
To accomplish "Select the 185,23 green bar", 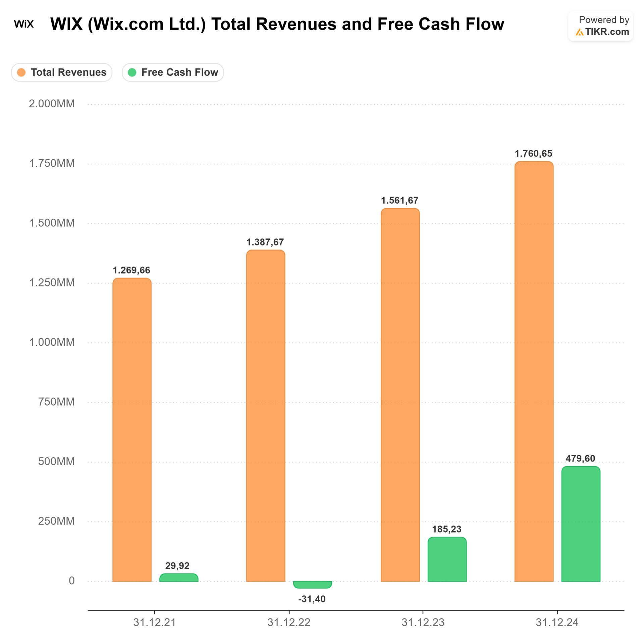I will tap(447, 559).
